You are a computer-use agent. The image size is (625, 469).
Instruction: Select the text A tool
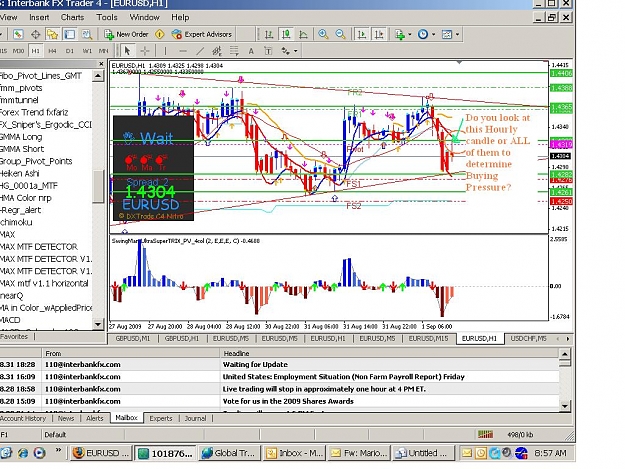[x=251, y=51]
